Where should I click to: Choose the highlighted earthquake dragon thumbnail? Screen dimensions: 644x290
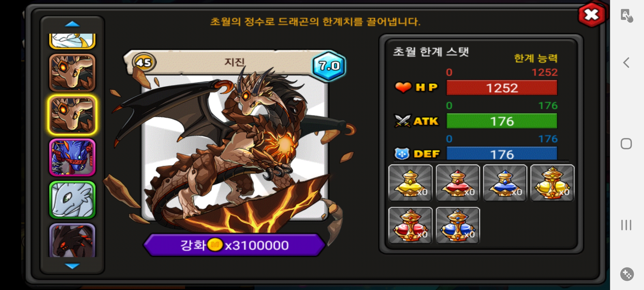coord(72,115)
